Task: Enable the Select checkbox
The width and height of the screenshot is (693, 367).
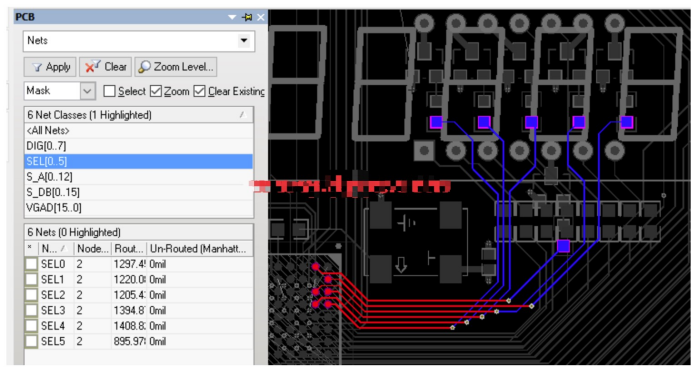Action: [109, 91]
